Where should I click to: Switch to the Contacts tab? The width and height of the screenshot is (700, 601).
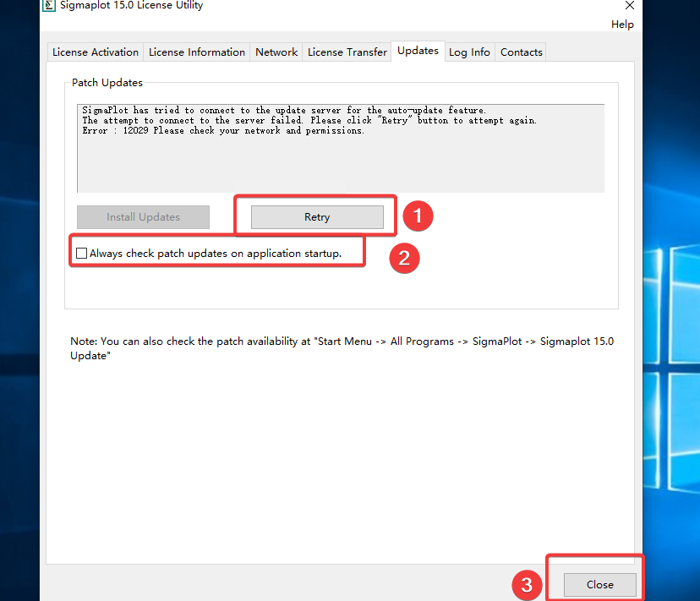coord(522,52)
